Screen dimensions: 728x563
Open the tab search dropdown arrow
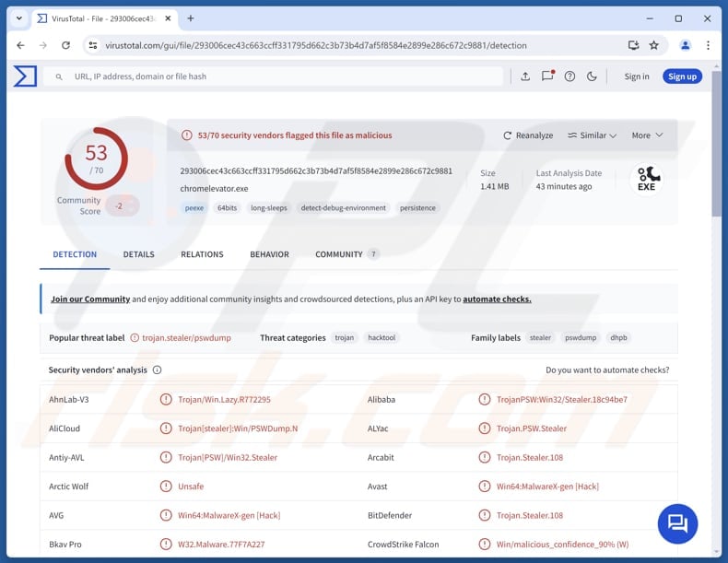tap(19, 18)
